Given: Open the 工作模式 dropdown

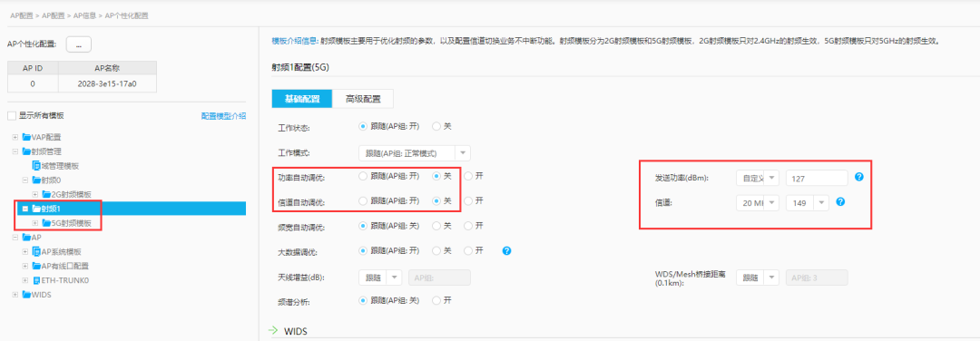Looking at the screenshot, I should (x=415, y=153).
